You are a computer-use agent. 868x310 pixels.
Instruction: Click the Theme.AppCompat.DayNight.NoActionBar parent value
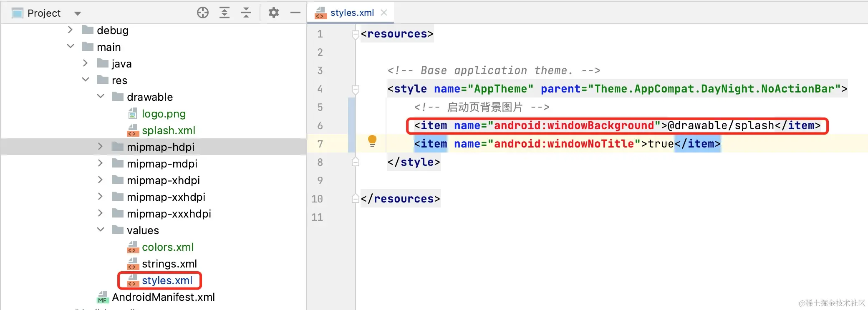click(x=714, y=89)
